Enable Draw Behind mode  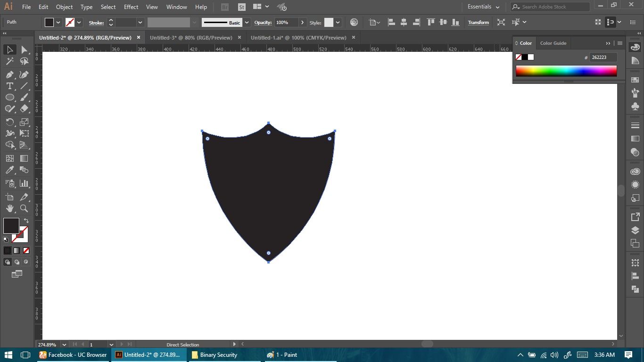click(x=17, y=262)
